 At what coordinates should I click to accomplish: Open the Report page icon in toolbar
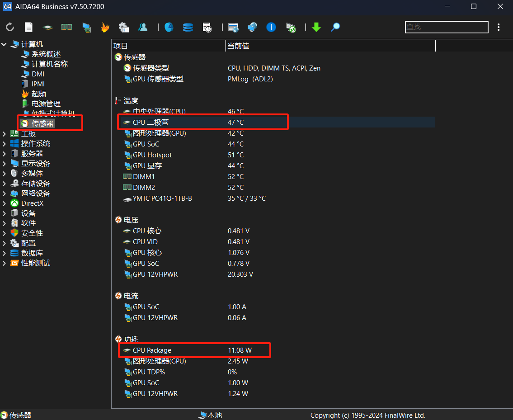click(29, 27)
